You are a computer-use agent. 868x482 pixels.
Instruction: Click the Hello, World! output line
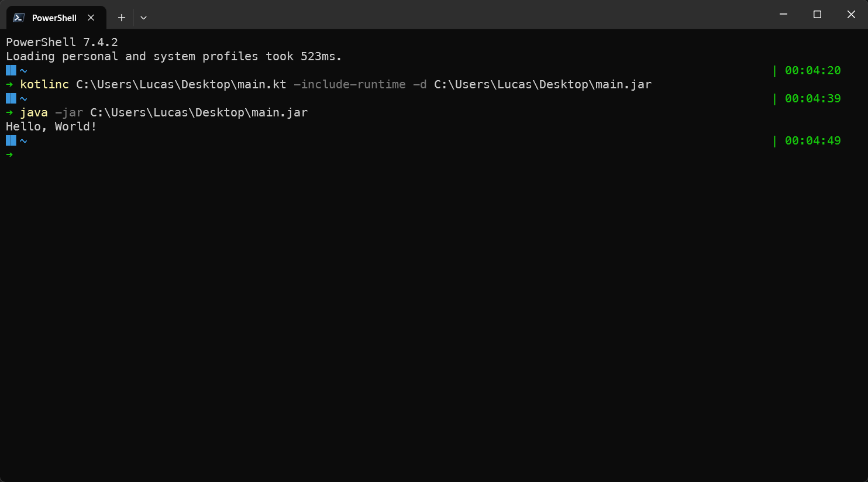[51, 126]
